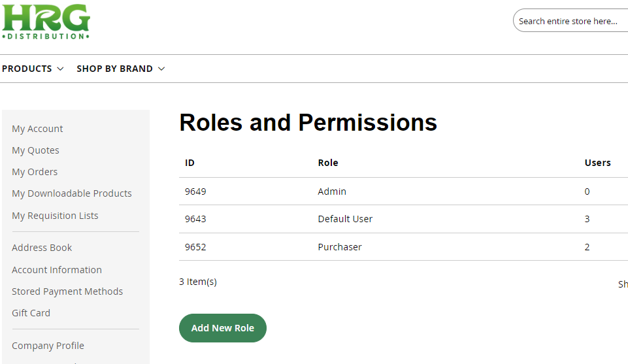Open Account Information page

(56, 270)
